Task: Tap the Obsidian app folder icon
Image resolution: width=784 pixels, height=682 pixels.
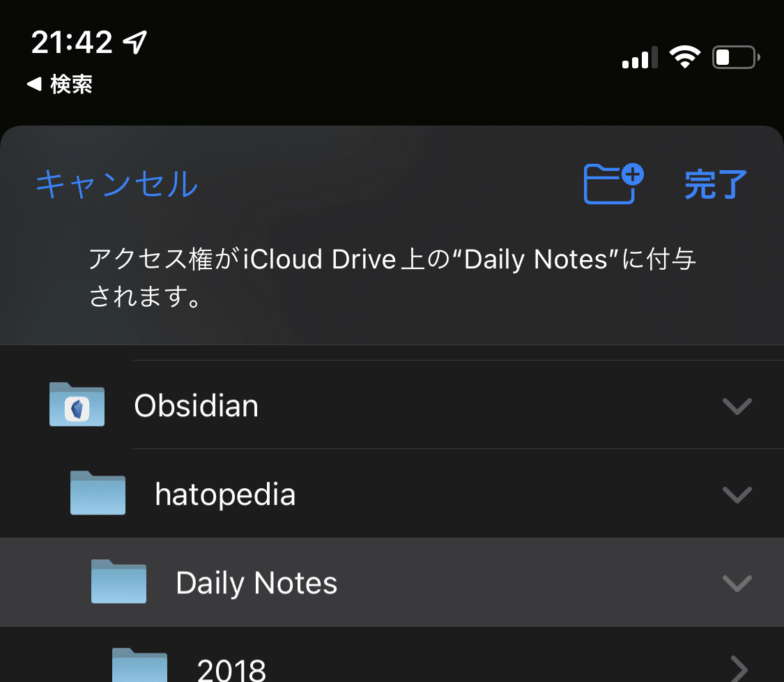Action: pos(77,404)
